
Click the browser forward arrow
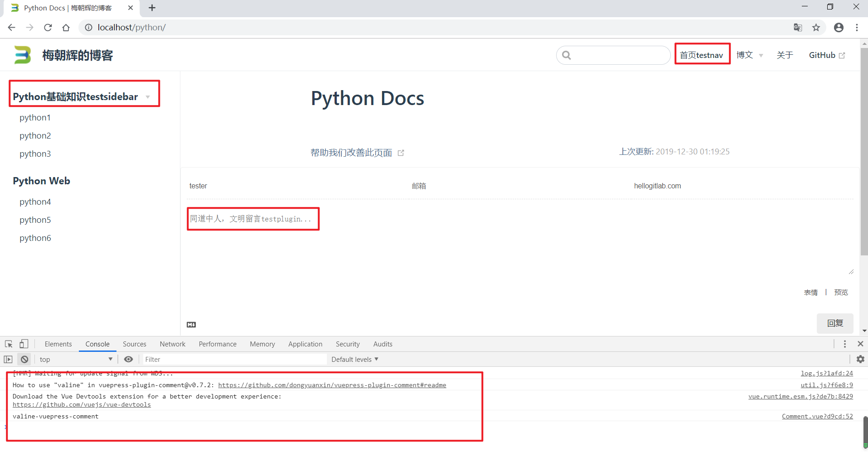point(30,28)
